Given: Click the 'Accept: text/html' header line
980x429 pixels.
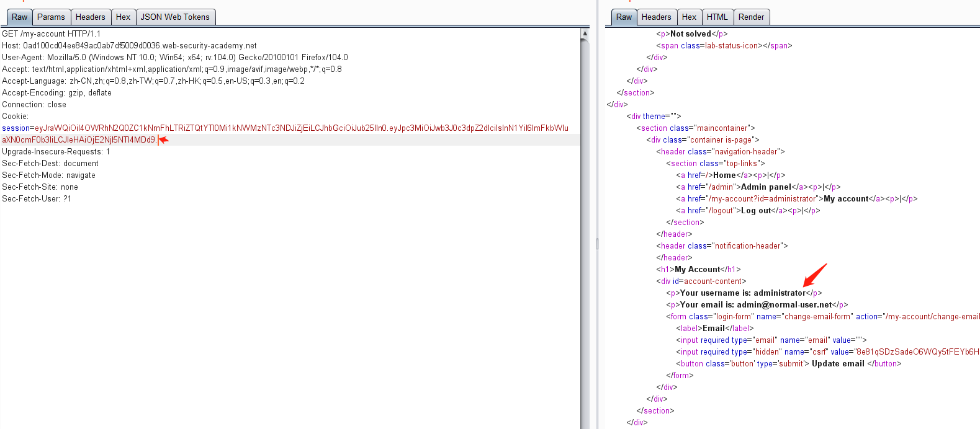Looking at the screenshot, I should (x=172, y=69).
